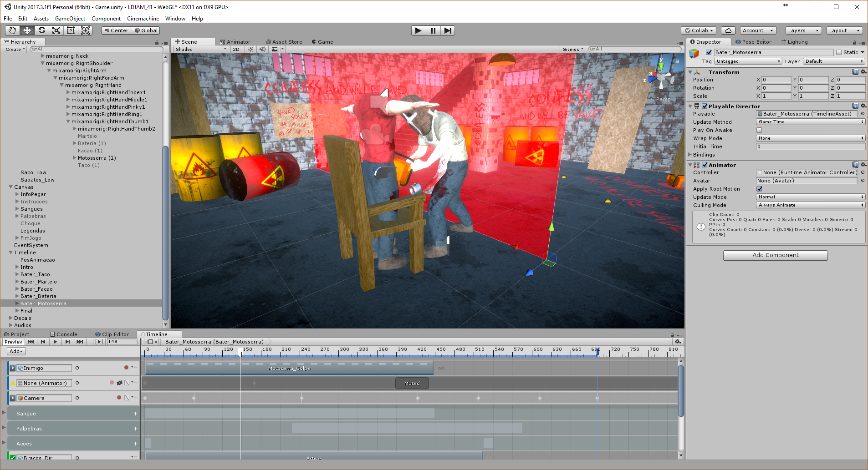
Task: Click the Add Component button
Action: [775, 255]
